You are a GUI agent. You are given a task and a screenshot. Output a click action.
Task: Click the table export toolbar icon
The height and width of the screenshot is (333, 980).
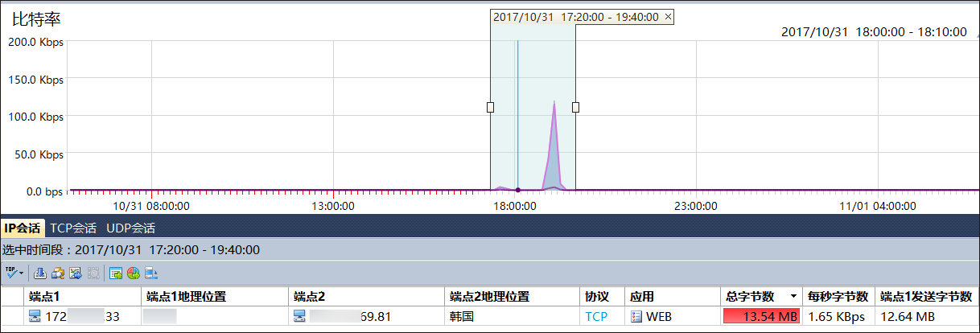116,273
